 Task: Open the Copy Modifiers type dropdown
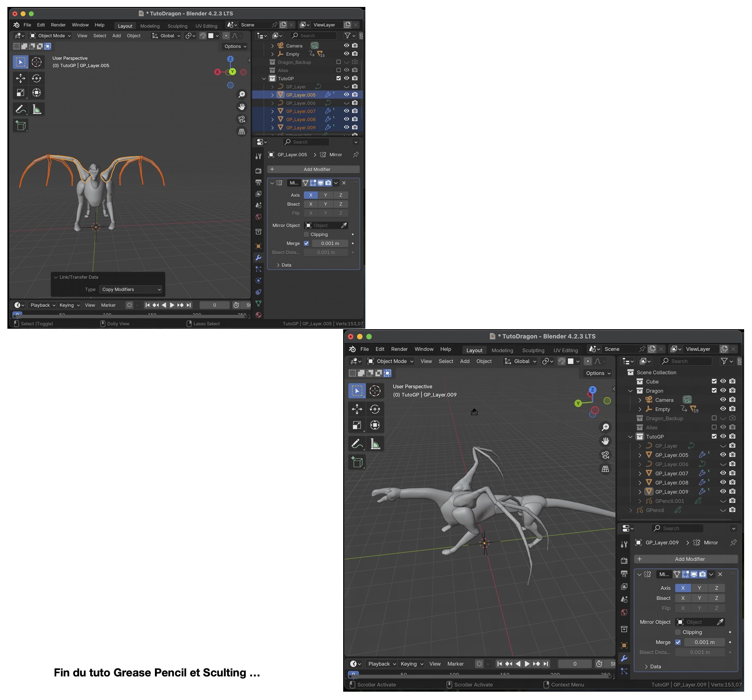pyautogui.click(x=131, y=289)
